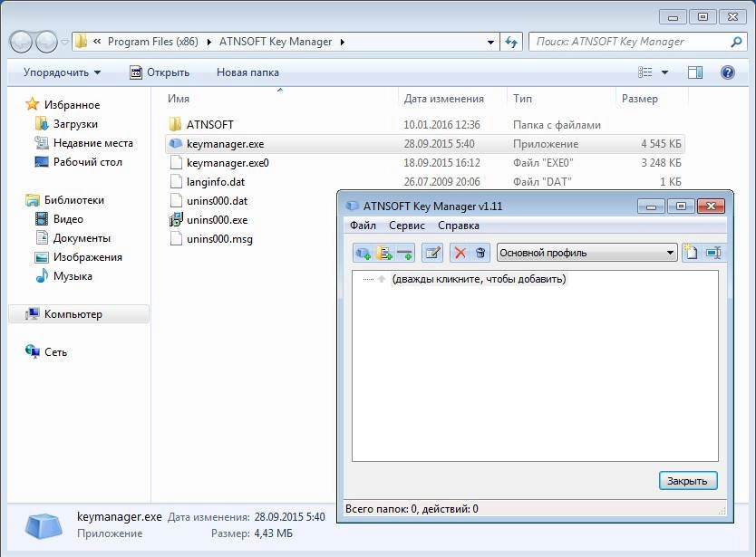Image resolution: width=756 pixels, height=557 pixels.
Task: Open the address bar history dropdown
Action: 490,43
